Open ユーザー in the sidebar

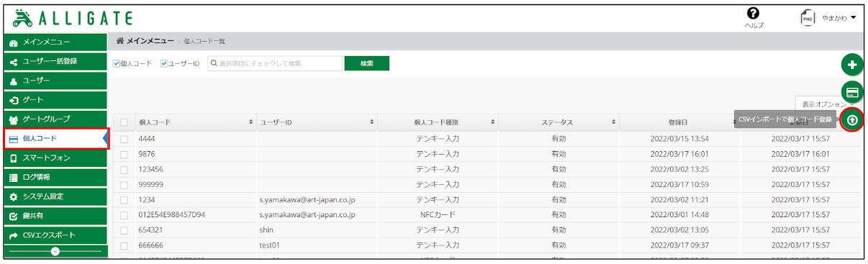point(55,81)
